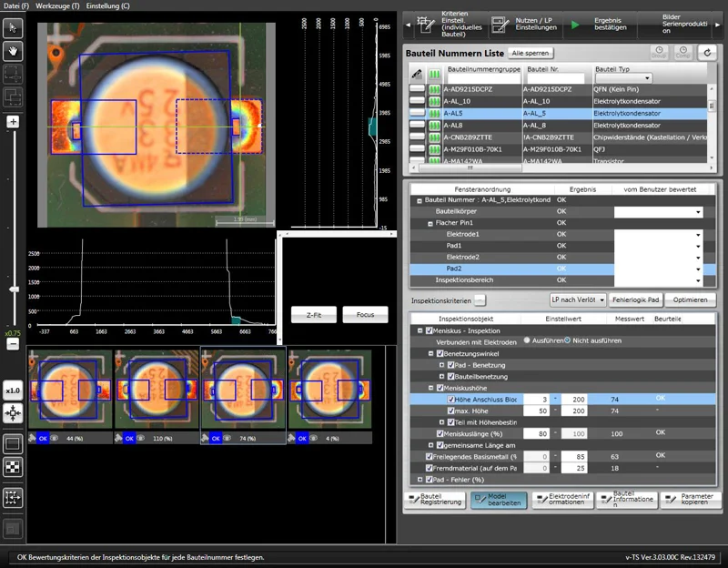
Task: Activate the hand pan tool
Action: pos(13,51)
